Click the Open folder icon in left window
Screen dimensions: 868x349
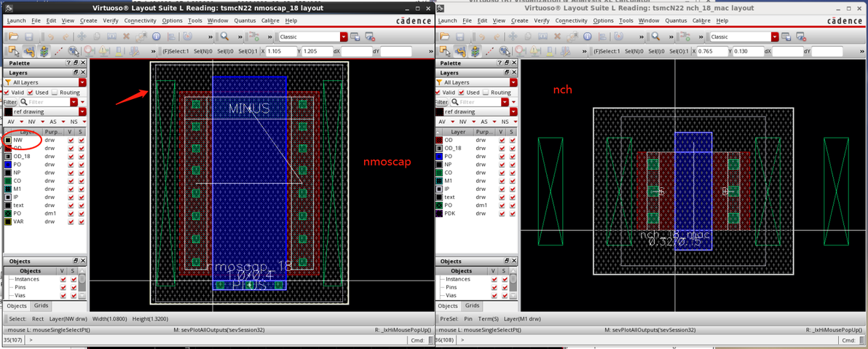coord(12,36)
